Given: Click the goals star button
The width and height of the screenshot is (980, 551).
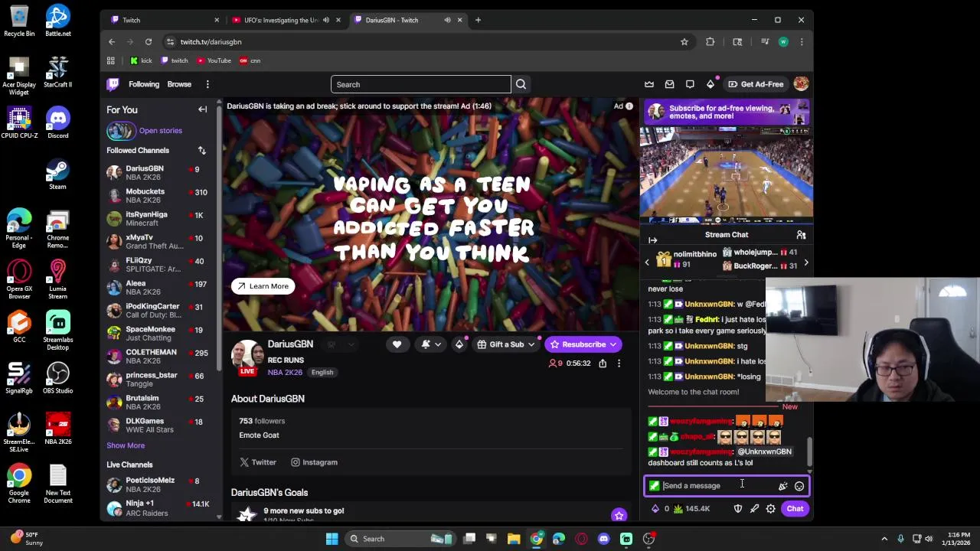Looking at the screenshot, I should tap(619, 515).
